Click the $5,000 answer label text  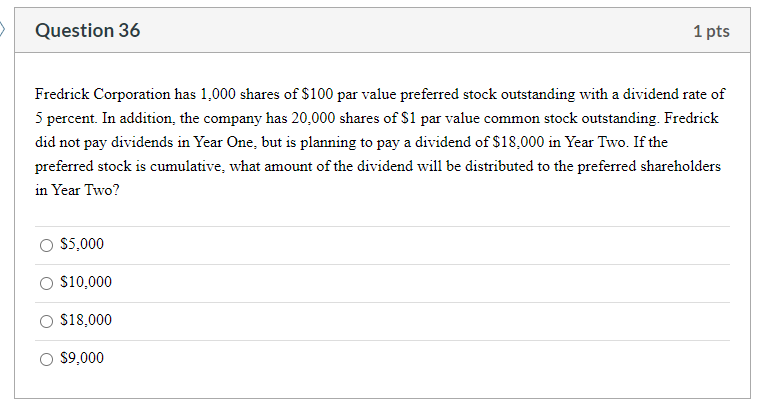tap(82, 244)
